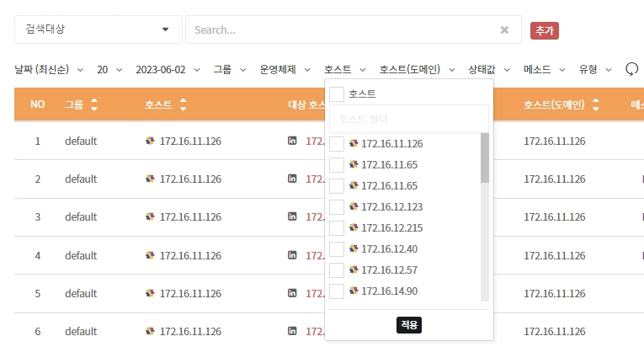Click the LinkedIn-style target icon in row 3
This screenshot has width=644, height=347.
click(292, 216)
